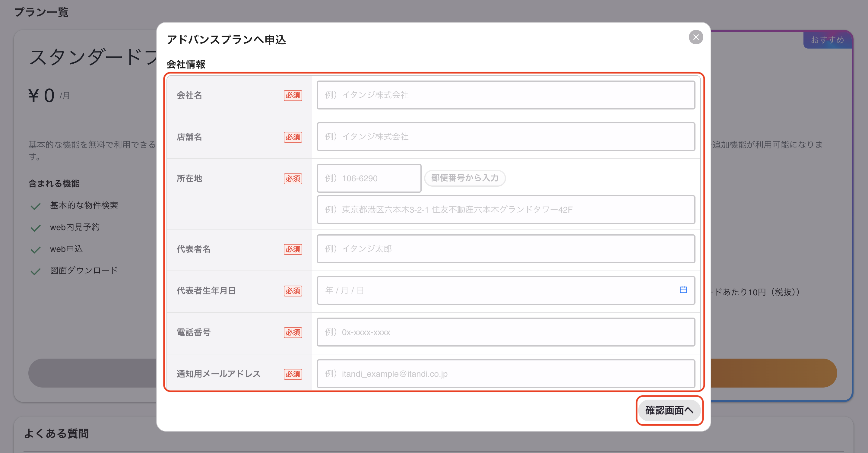The image size is (868, 453).
Task: Proceed with the 確認画面へ button
Action: click(669, 410)
